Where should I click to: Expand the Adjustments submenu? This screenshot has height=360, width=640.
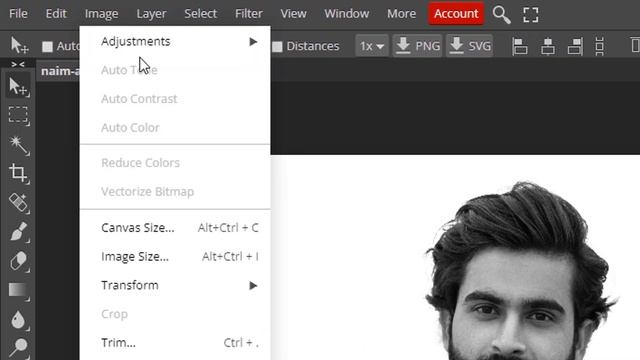[x=175, y=42]
